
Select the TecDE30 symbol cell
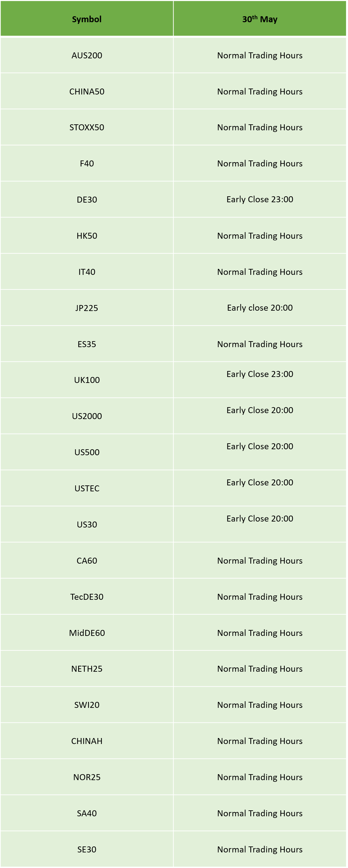(87, 597)
